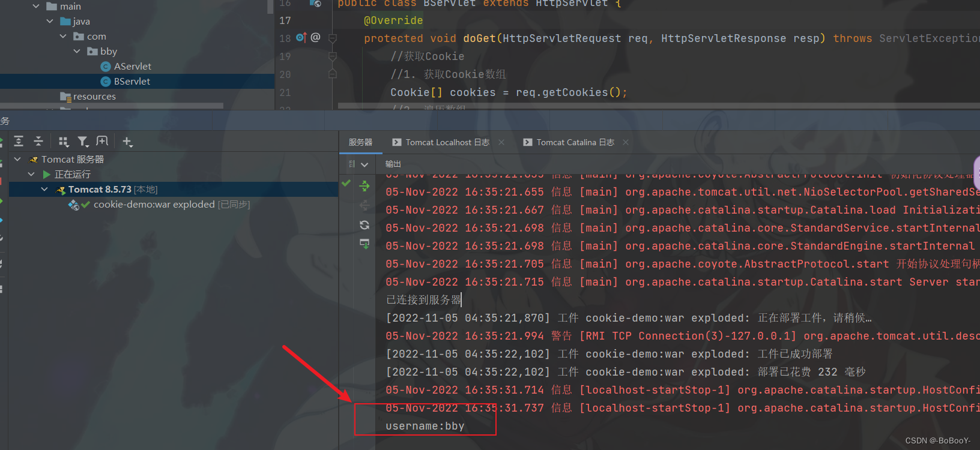Image resolution: width=980 pixels, height=450 pixels.
Task: Click the green run icon beside 正在运行
Action: point(47,175)
